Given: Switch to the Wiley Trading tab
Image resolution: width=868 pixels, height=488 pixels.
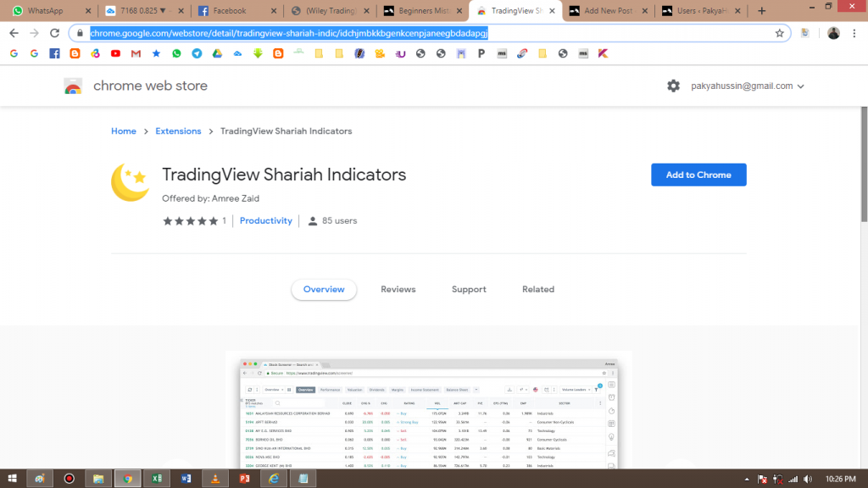Looking at the screenshot, I should pyautogui.click(x=331, y=10).
